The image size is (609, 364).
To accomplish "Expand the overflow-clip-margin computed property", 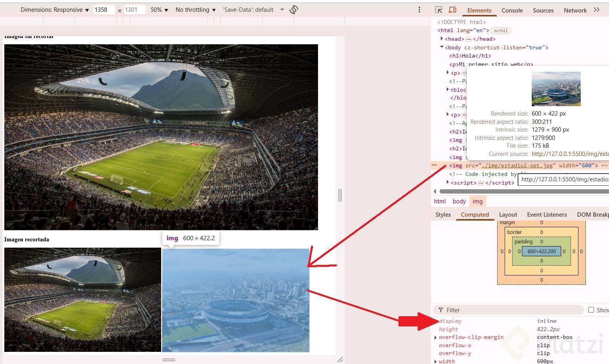I will tap(436, 337).
